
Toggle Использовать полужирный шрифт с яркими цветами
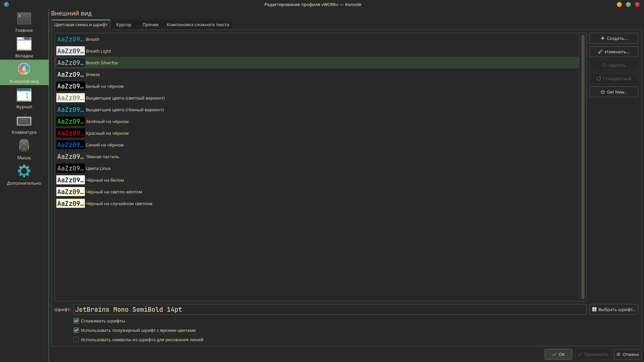pos(76,330)
